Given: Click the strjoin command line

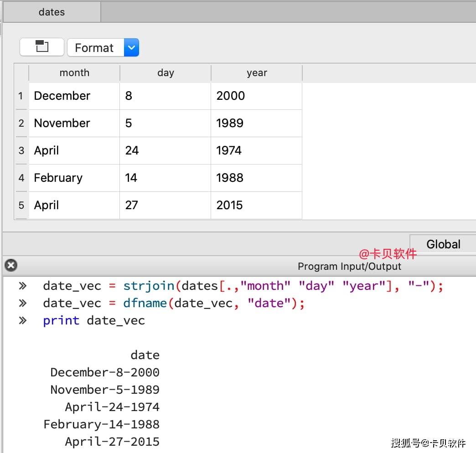Looking at the screenshot, I should [243, 286].
